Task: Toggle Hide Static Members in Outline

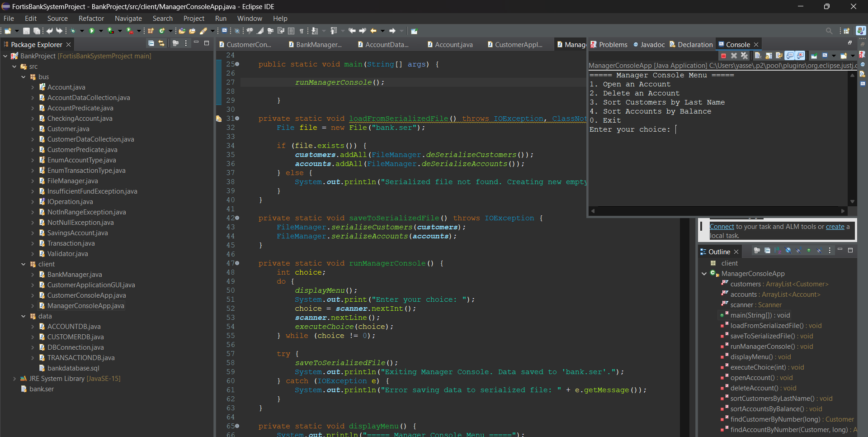Action: (798, 250)
